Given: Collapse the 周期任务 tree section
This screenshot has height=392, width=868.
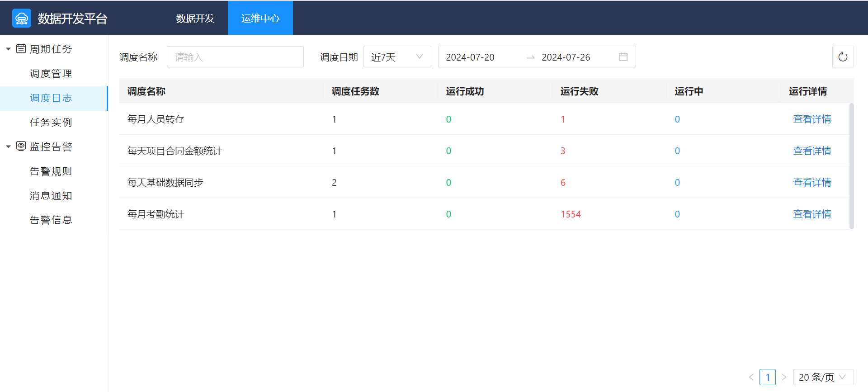Looking at the screenshot, I should pos(8,49).
